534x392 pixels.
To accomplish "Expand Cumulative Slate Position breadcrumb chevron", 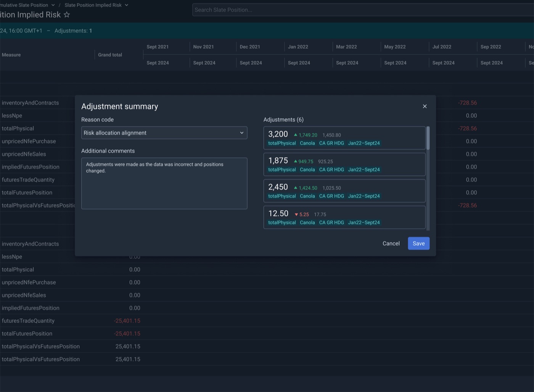I will point(53,5).
